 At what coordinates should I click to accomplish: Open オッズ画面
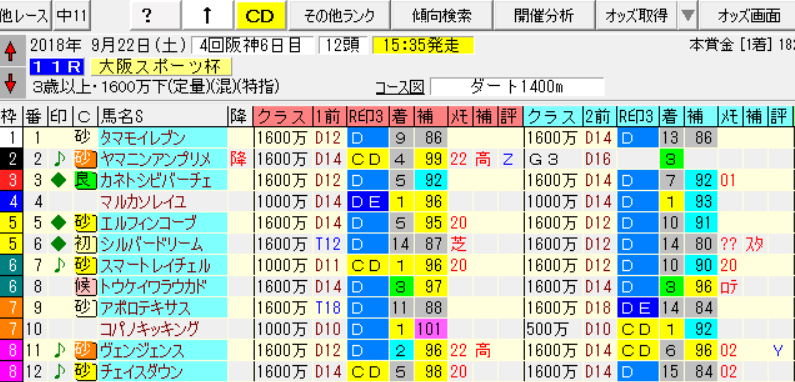click(x=747, y=16)
